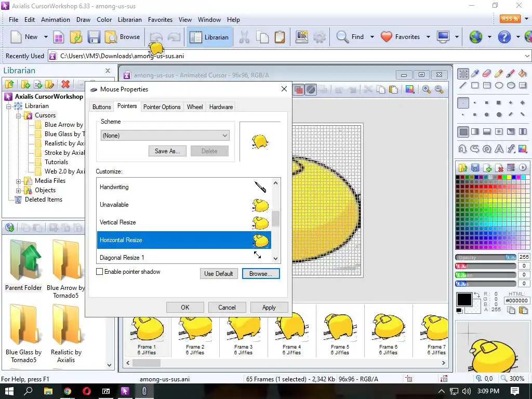This screenshot has height=399, width=532.
Task: Click the Zoom in magnifier in editor toolbar
Action: pos(427,89)
